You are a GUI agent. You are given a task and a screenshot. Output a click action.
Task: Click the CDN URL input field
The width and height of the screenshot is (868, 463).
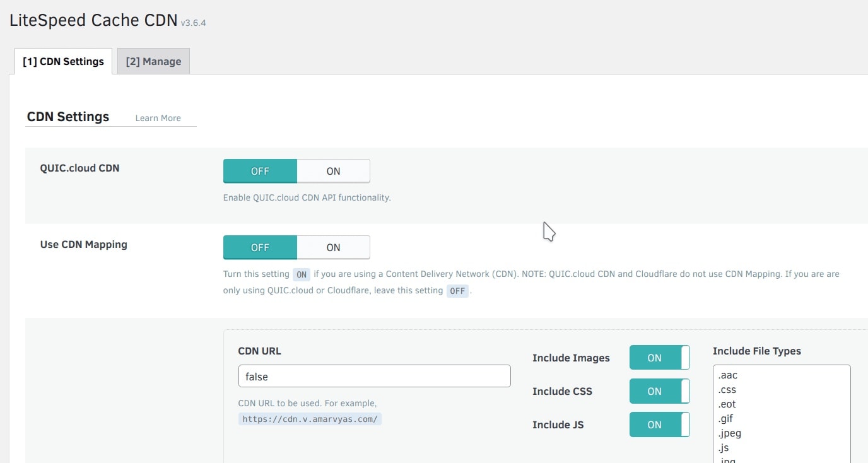374,376
